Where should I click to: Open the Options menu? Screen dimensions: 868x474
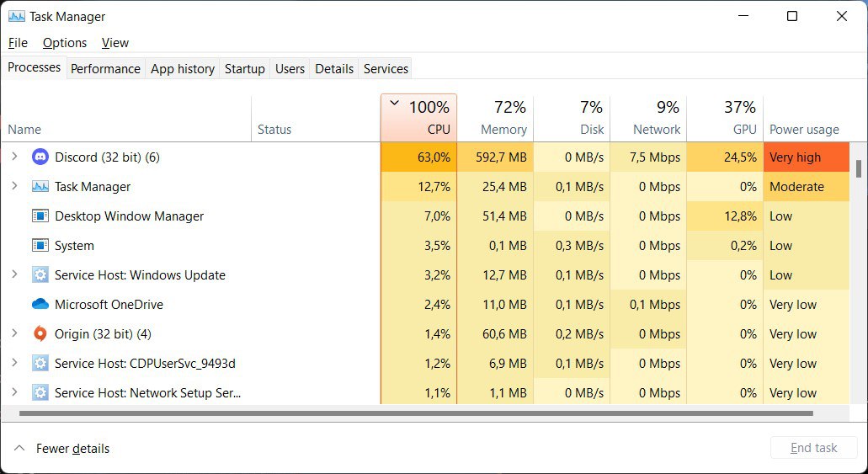coord(65,43)
